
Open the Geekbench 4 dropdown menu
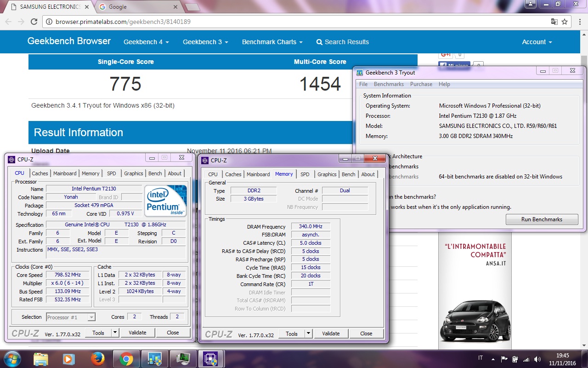(x=146, y=42)
